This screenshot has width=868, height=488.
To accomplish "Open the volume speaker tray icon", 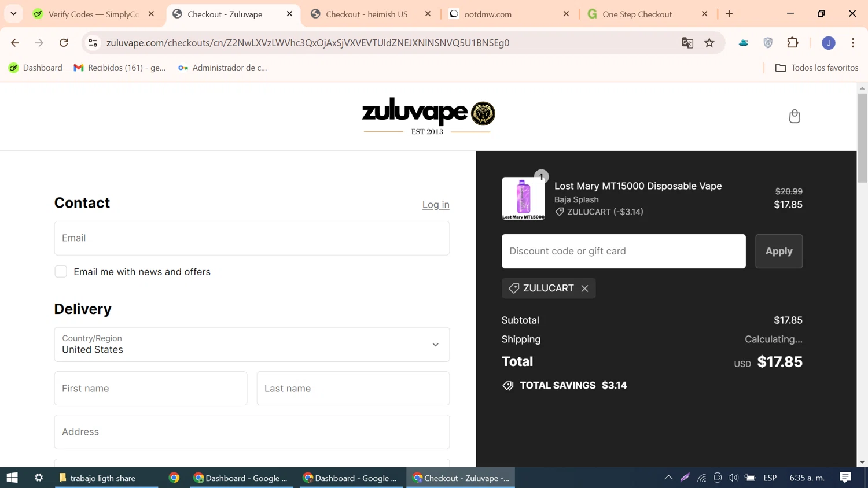I will 733,478.
